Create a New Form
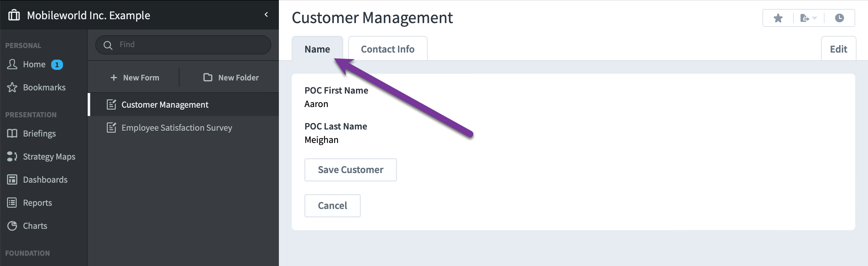Viewport: 868px width, 266px height. 135,78
